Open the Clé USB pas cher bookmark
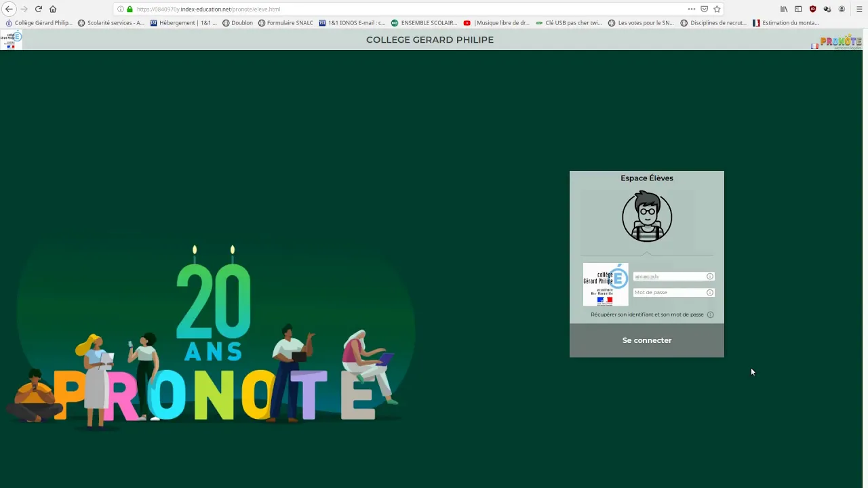This screenshot has height=488, width=868. point(569,22)
